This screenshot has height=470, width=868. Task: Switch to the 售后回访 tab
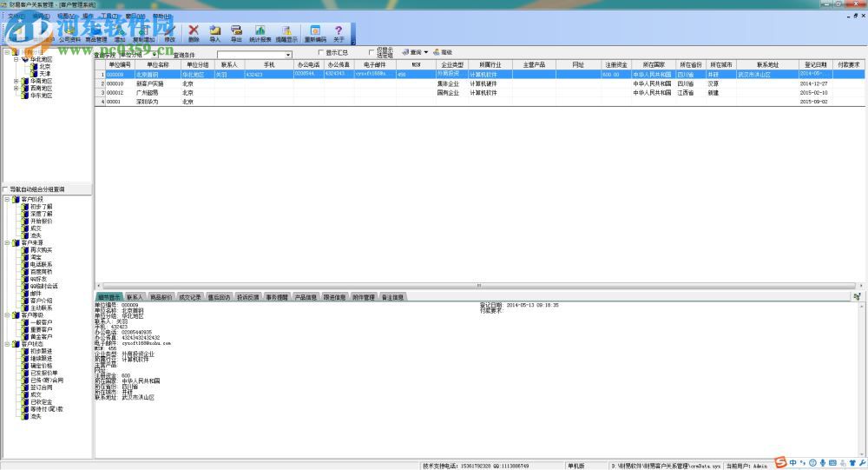(219, 298)
